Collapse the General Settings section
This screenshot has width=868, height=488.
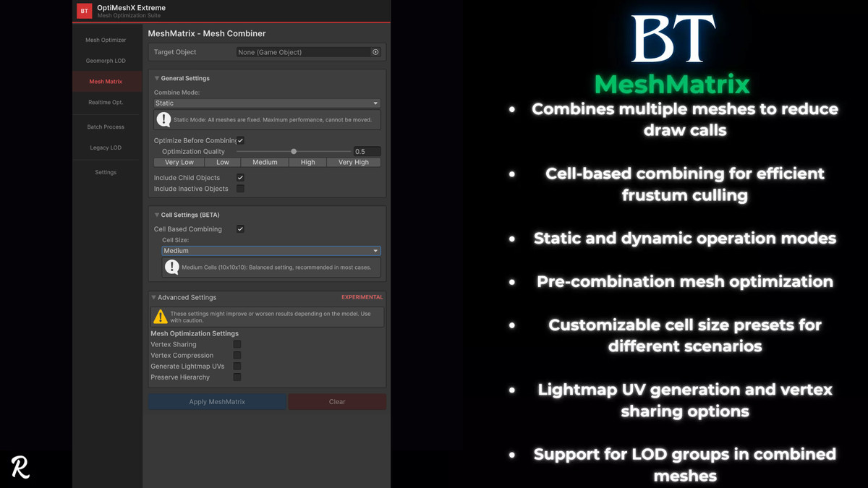(157, 78)
